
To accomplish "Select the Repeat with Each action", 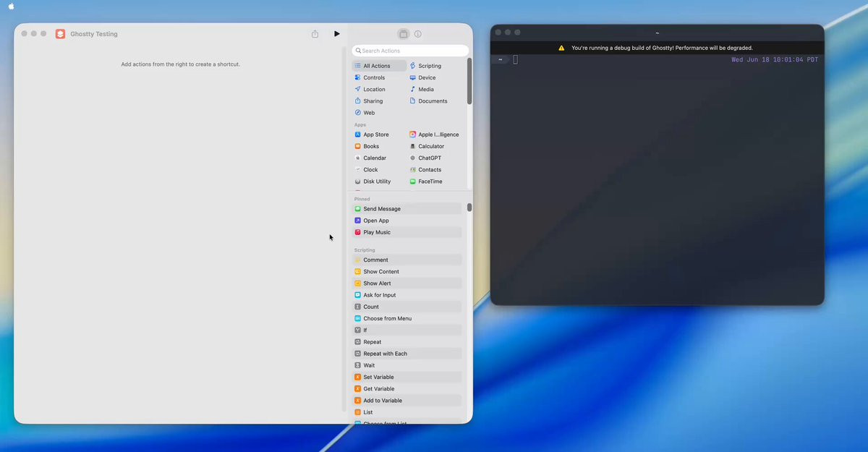I will pyautogui.click(x=407, y=354).
